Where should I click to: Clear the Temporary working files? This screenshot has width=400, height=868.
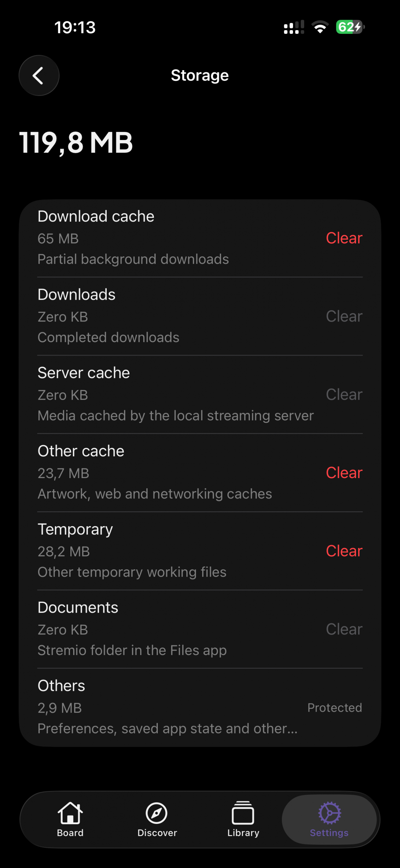click(344, 551)
